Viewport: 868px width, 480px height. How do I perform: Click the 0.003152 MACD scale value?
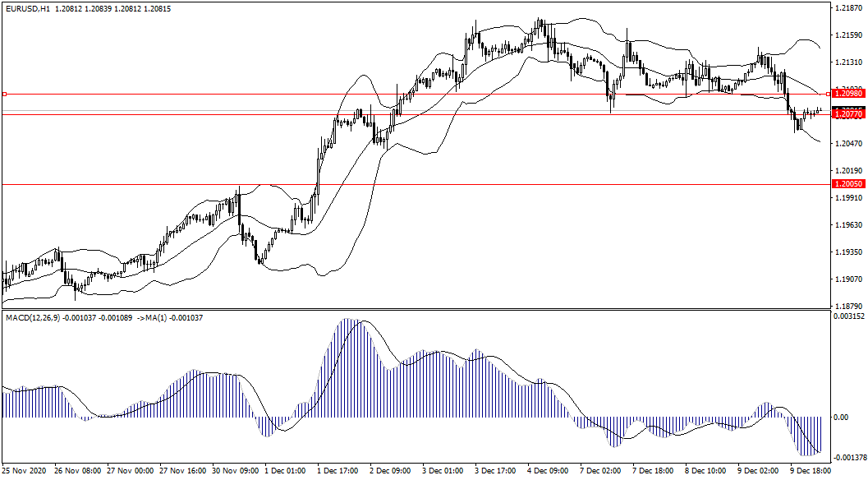848,316
